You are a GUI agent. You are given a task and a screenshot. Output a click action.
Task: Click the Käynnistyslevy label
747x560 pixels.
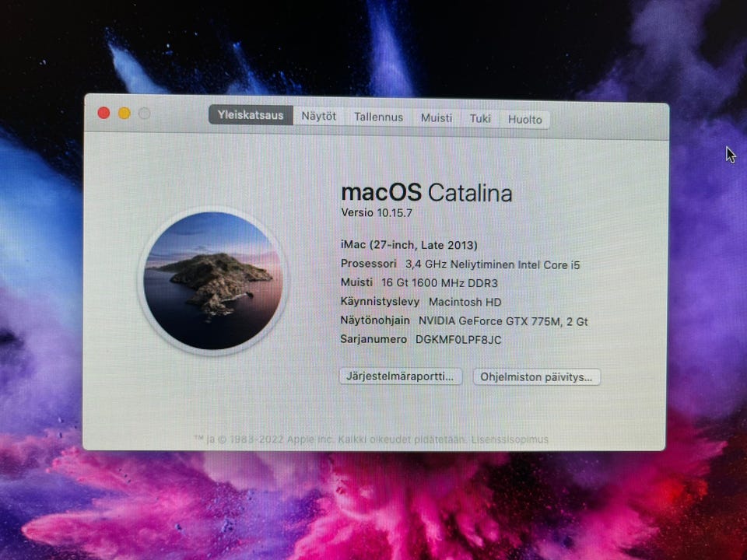(x=380, y=302)
